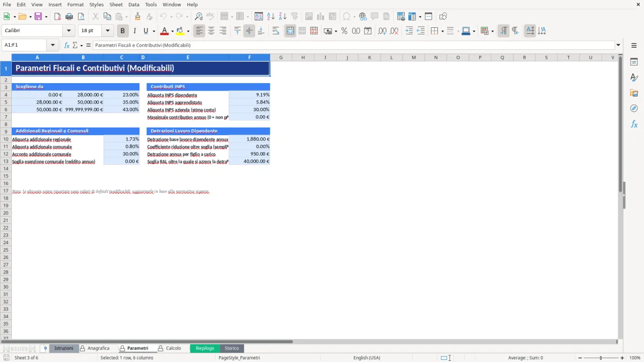
Task: Apply the red font color swatch
Action: [165, 31]
